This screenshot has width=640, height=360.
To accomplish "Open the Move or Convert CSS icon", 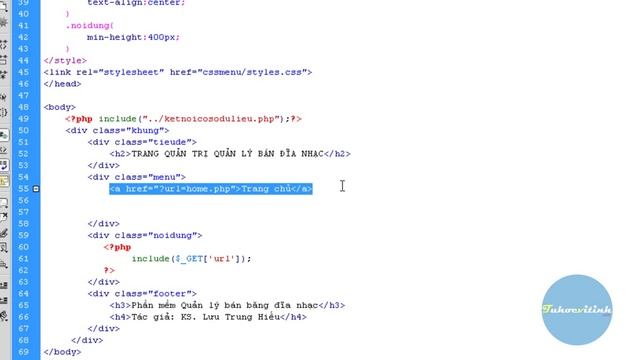I will [4, 265].
